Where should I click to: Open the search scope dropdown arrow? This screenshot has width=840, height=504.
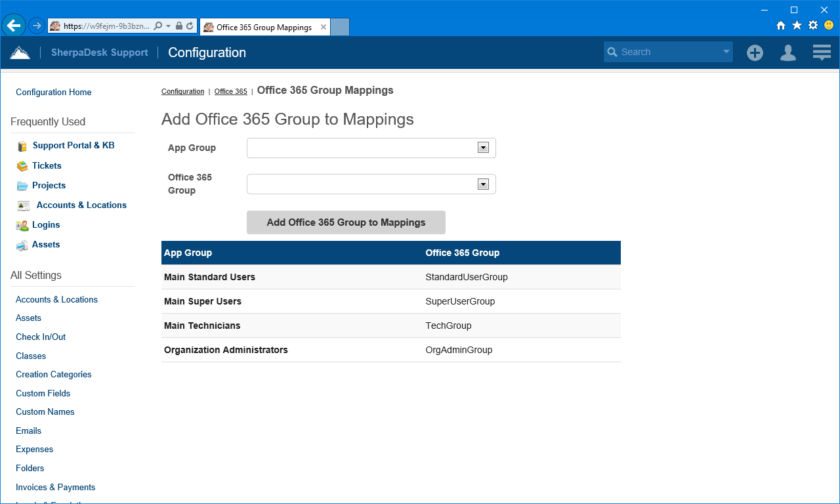(x=726, y=51)
